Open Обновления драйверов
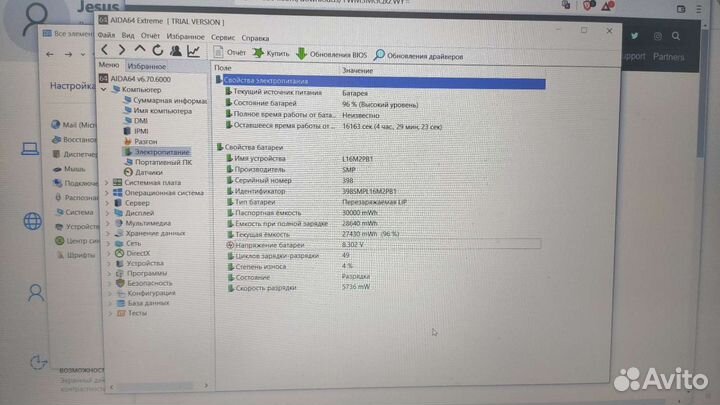 [x=418, y=56]
